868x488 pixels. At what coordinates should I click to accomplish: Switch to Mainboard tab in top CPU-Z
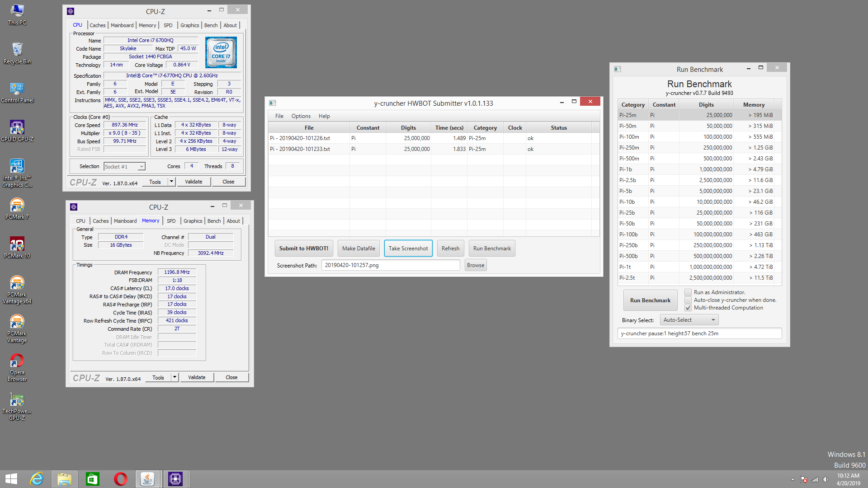tap(122, 25)
